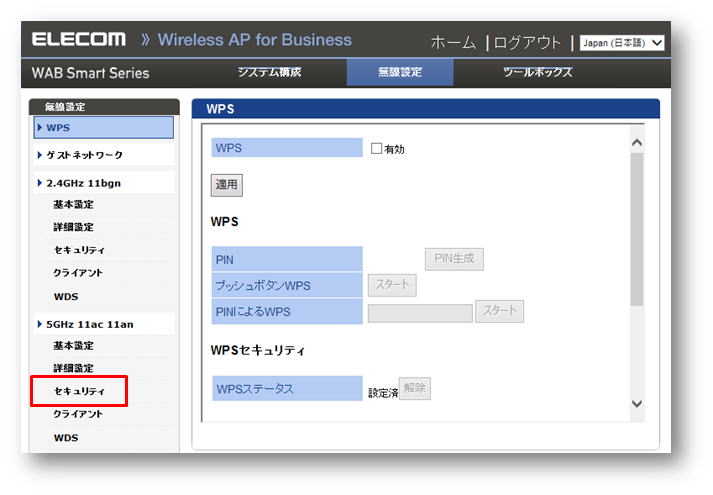
Task: Open 基本設定 under 2.4GHz 11bgn
Action: 73,205
